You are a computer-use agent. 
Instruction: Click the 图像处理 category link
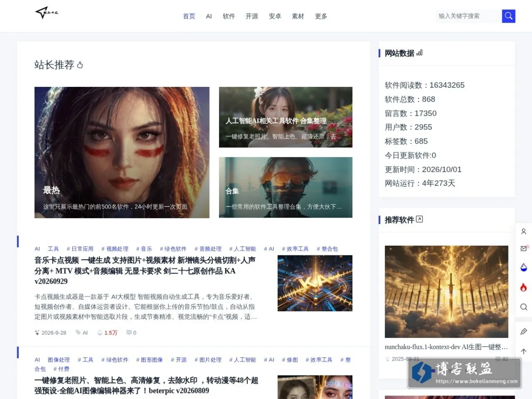59,360
